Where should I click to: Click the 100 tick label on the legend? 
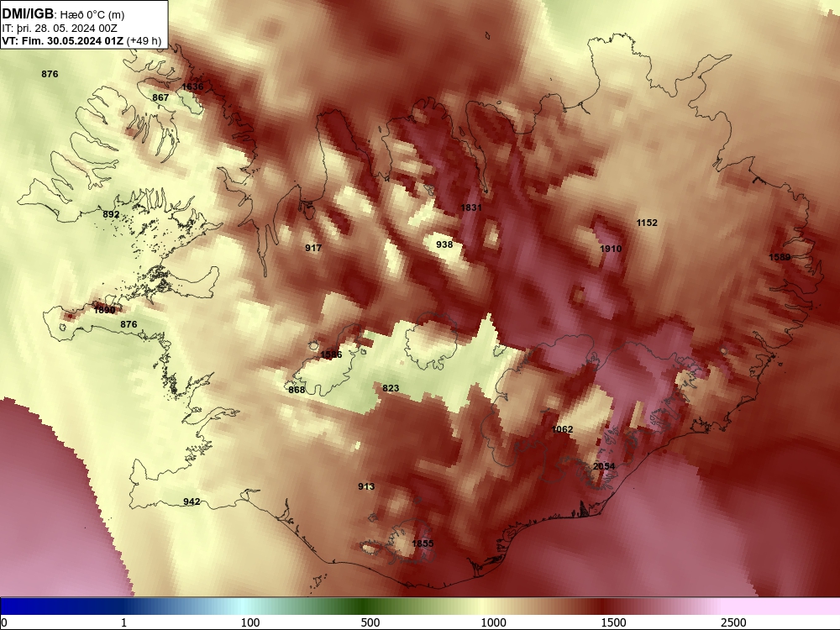point(250,622)
